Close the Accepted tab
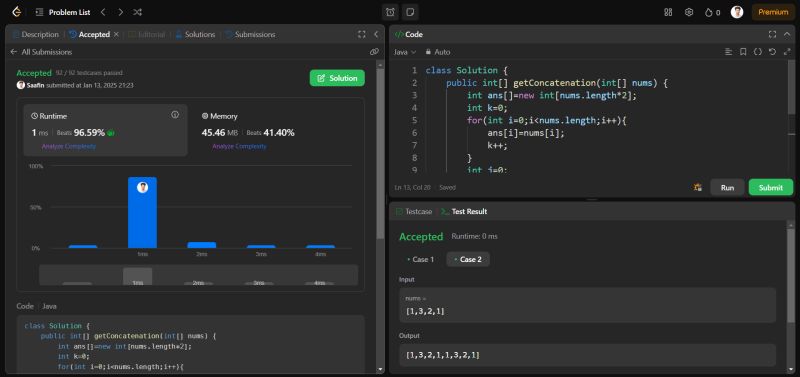800x377 pixels. coord(116,34)
